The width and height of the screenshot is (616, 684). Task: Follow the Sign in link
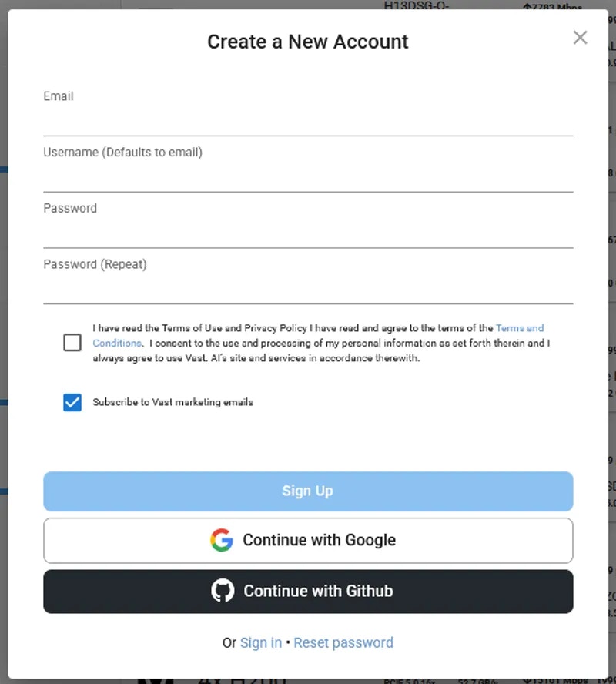[261, 642]
